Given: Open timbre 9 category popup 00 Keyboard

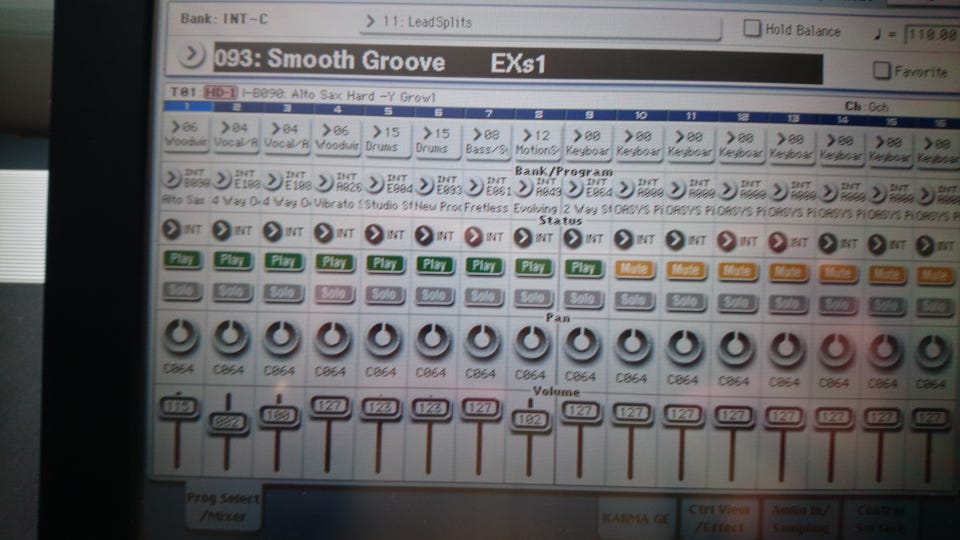Looking at the screenshot, I should click(588, 143).
